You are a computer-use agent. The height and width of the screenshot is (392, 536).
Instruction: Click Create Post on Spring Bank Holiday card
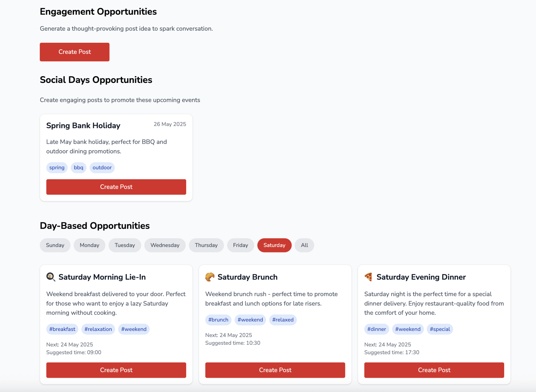click(x=116, y=187)
